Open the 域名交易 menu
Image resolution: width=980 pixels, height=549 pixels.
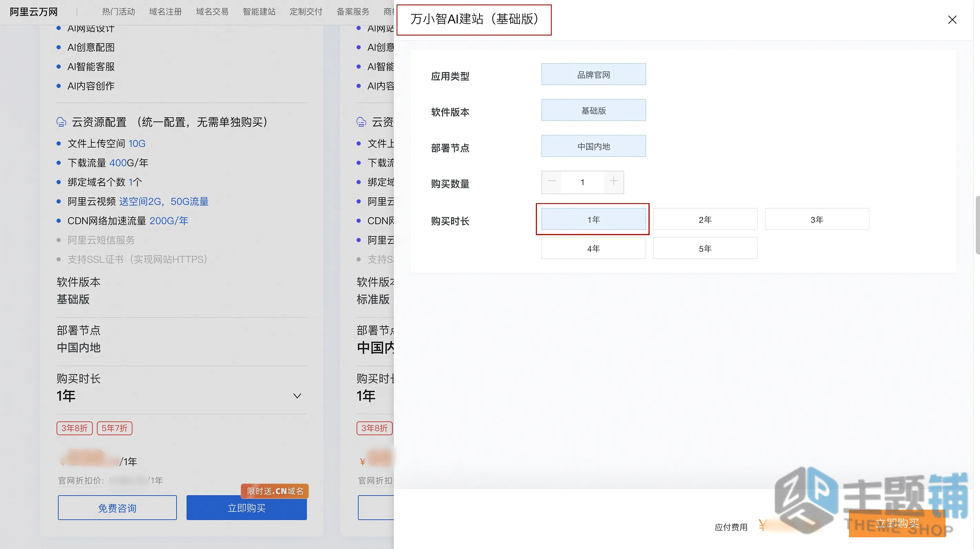point(212,12)
